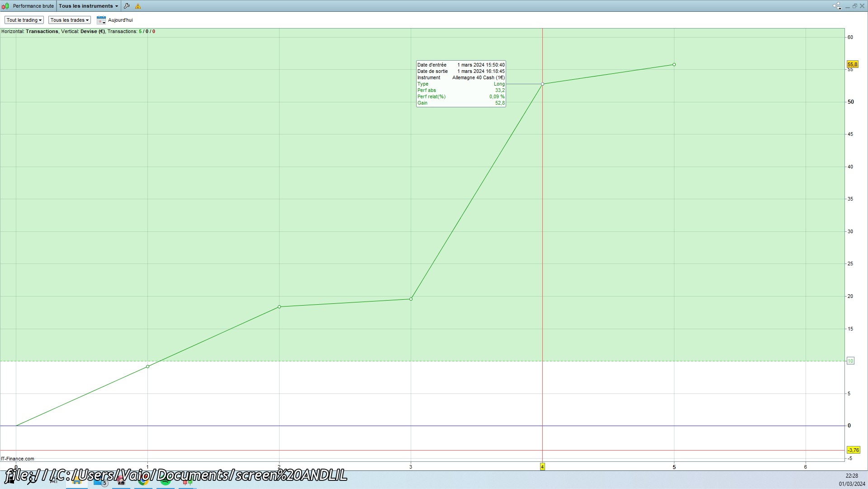Click the yellow warning triangle icon
Image resolution: width=868 pixels, height=489 pixels.
pyautogui.click(x=138, y=6)
